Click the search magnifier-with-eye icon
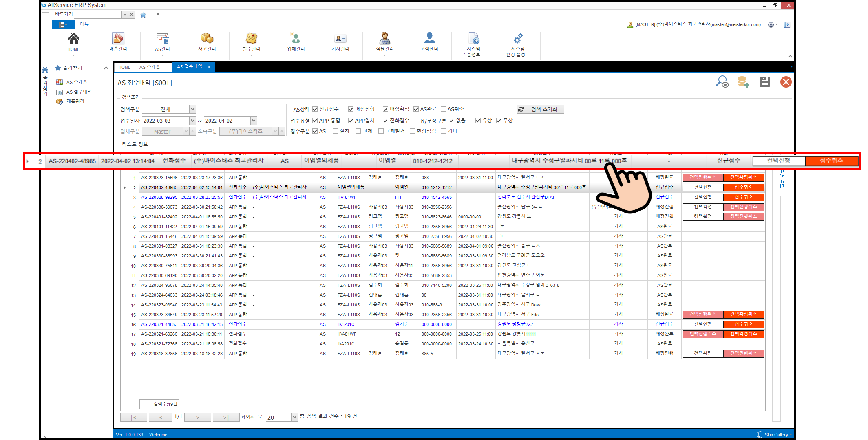The width and height of the screenshot is (868, 440). tap(722, 82)
